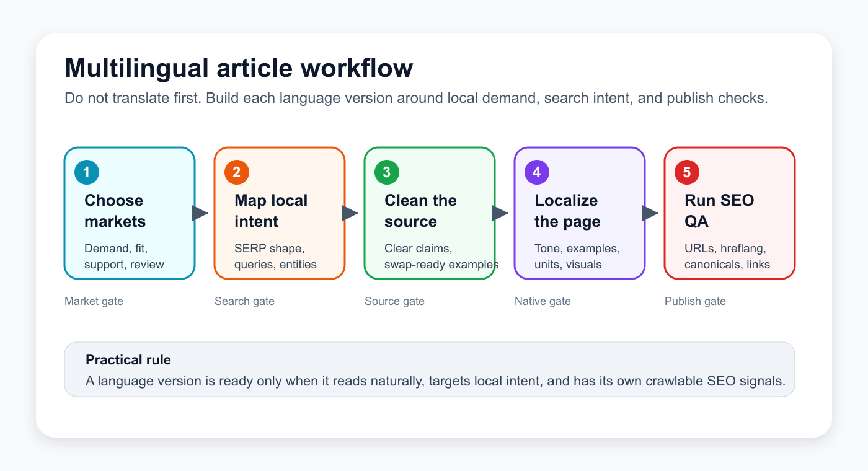Click the step 2 orange number badge
This screenshot has height=471, width=868.
pos(237,172)
